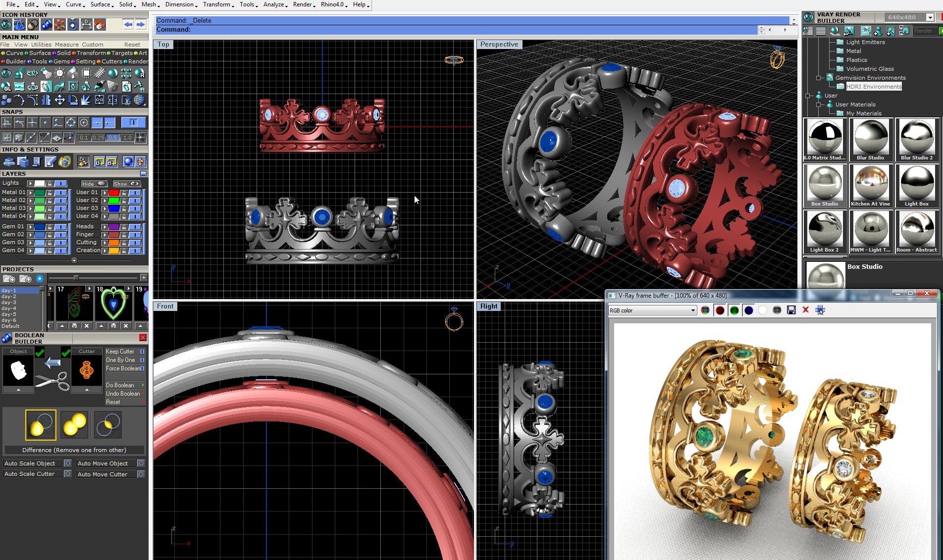943x560 pixels.
Task: Click Hide button in Layers panel
Action: point(94,184)
